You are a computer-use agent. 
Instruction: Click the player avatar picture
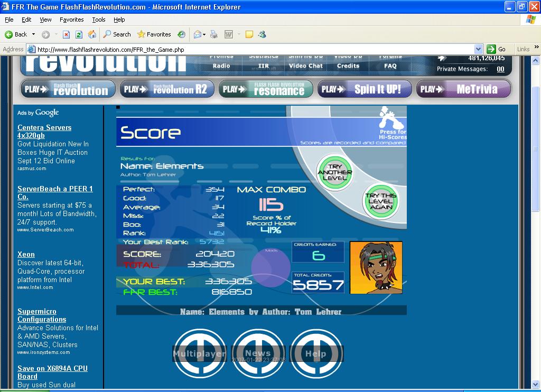(x=376, y=267)
